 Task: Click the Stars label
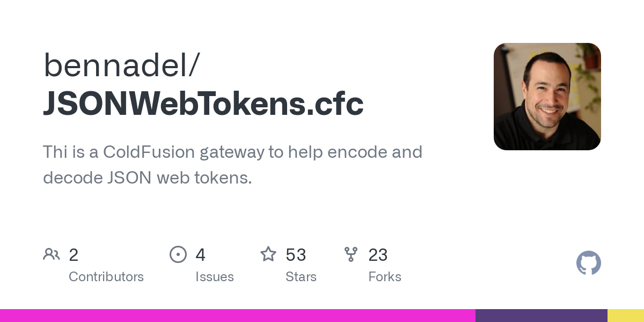click(x=301, y=277)
